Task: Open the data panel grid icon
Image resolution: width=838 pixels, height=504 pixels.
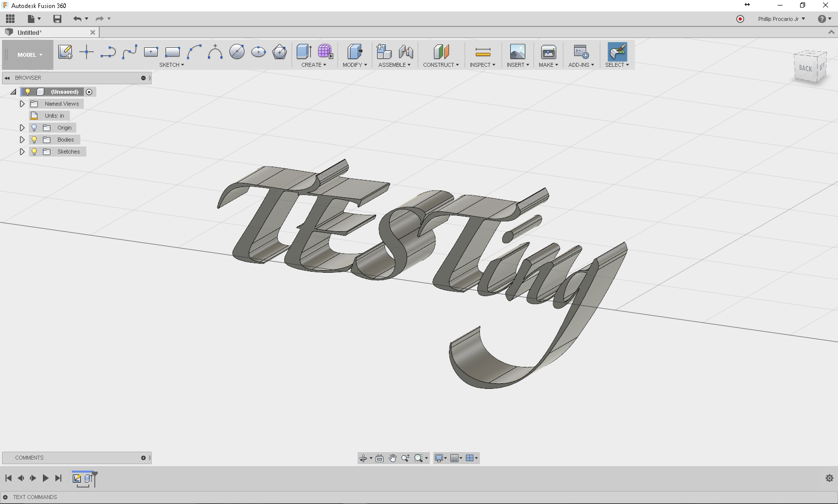Action: pos(10,19)
